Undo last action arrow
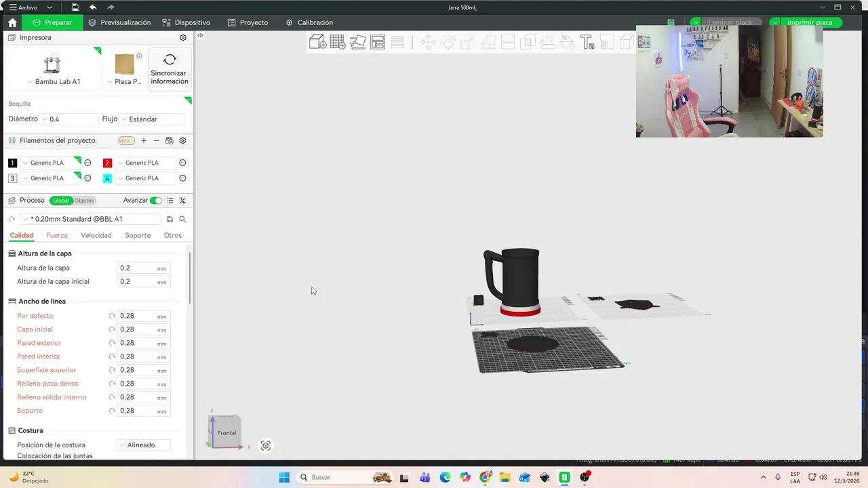 tap(93, 7)
